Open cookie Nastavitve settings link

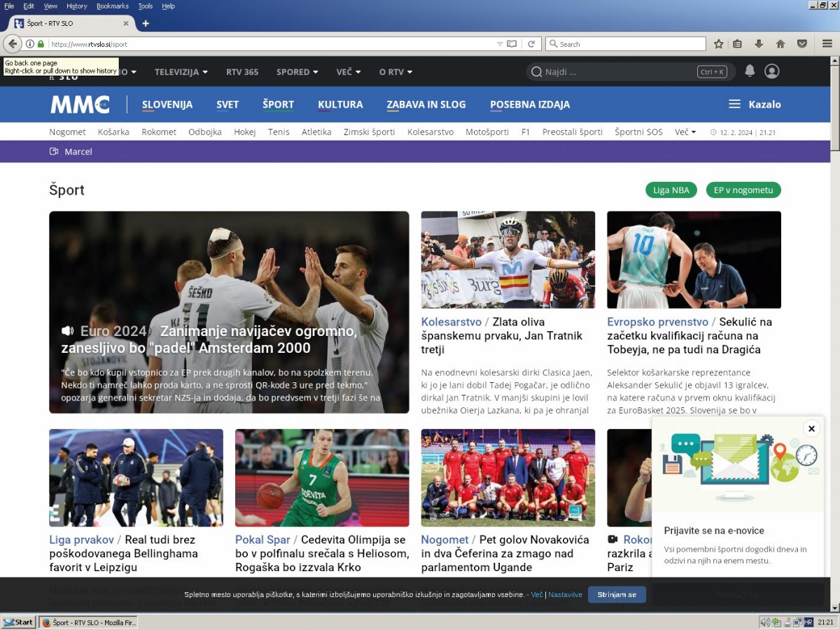(566, 594)
